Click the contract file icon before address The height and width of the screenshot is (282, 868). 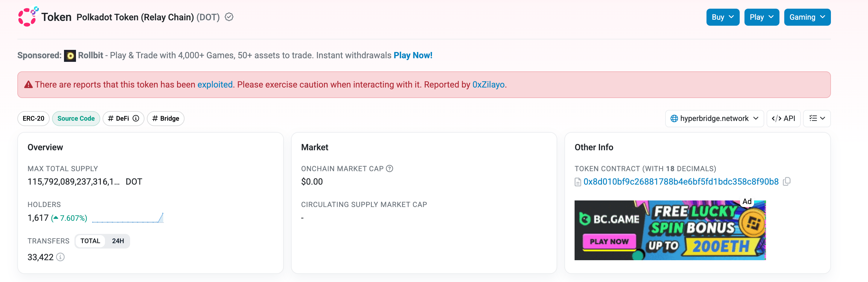[x=578, y=182]
